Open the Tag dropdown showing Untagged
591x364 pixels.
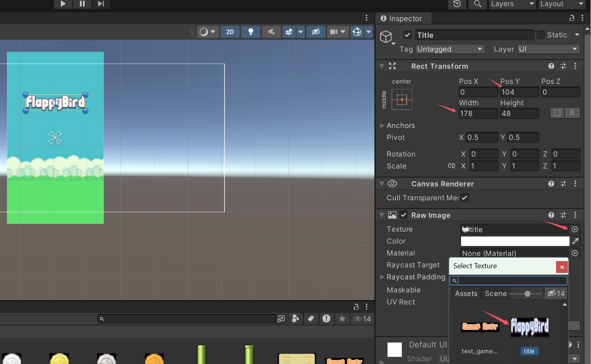pos(450,49)
